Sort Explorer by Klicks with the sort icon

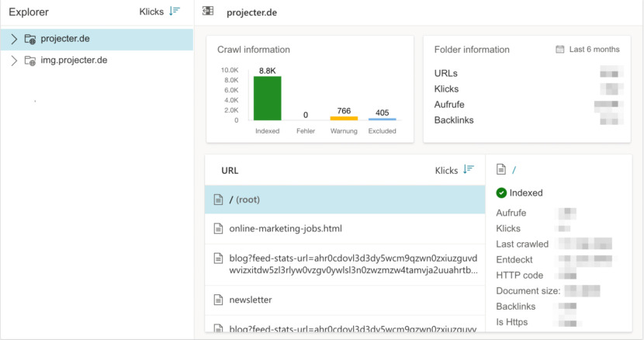175,11
